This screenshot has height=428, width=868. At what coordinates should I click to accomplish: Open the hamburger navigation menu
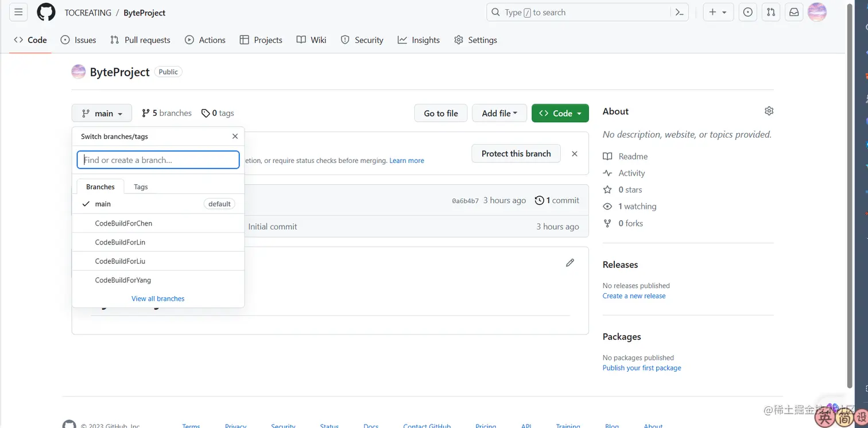18,12
